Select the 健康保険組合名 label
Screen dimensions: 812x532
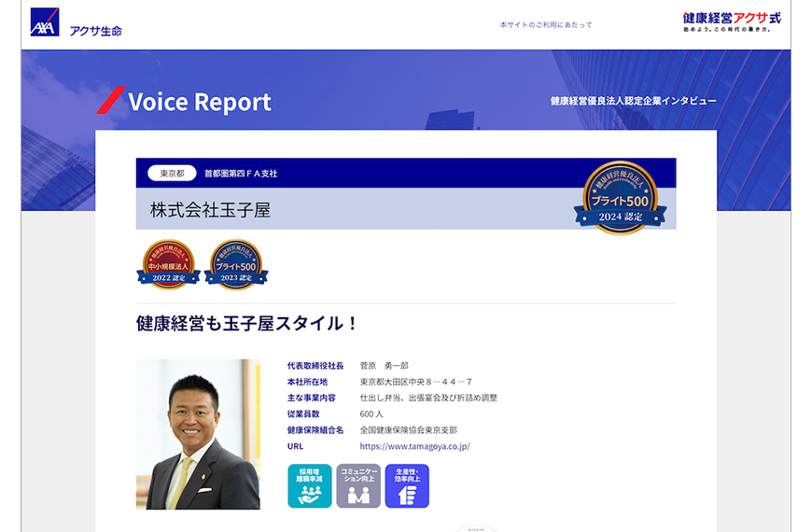[315, 430]
